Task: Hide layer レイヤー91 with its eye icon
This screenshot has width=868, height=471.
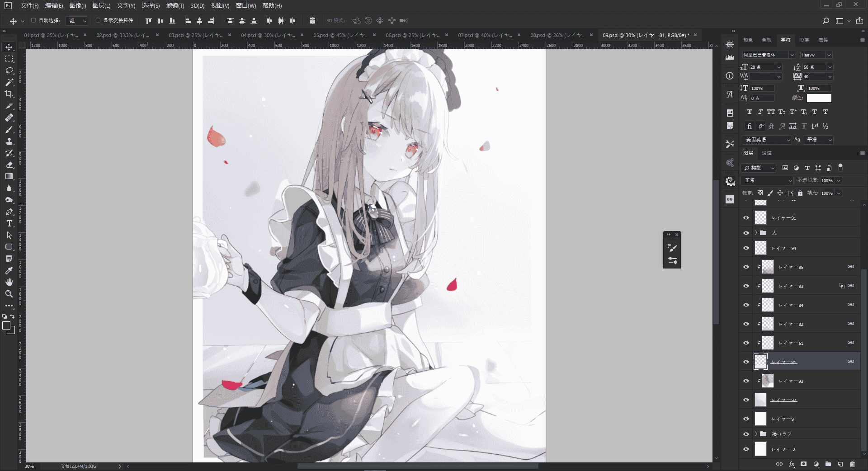Action: tap(746, 218)
